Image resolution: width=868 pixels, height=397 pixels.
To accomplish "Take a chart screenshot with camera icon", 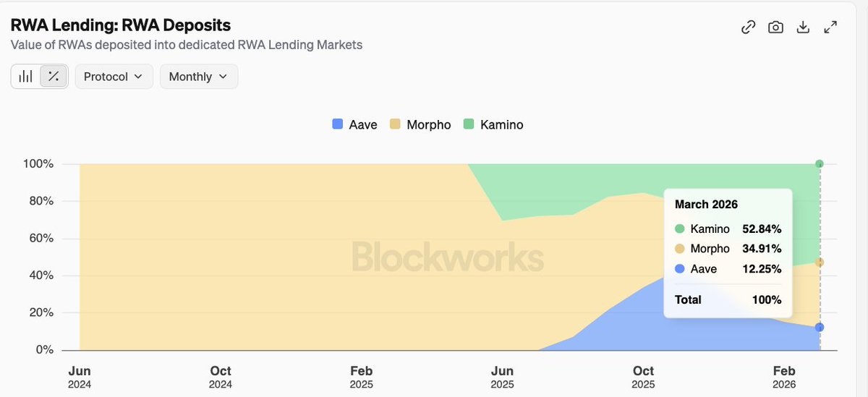I will coord(775,27).
